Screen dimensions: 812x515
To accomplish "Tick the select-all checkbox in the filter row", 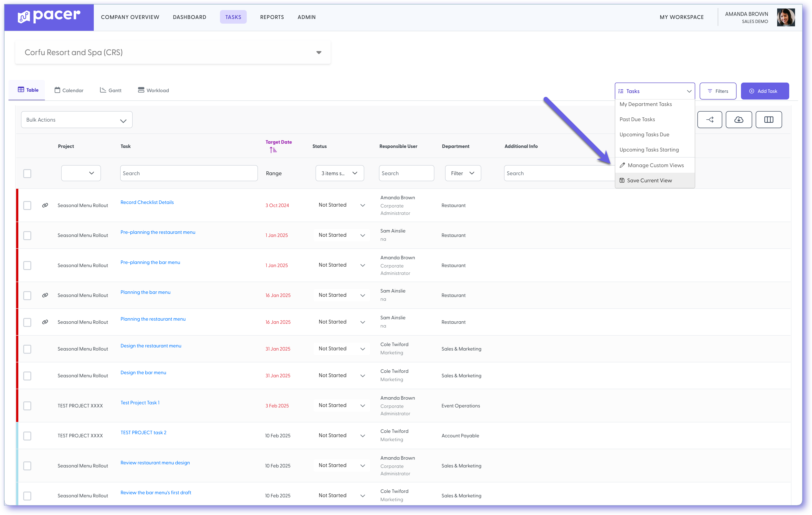I will click(27, 173).
